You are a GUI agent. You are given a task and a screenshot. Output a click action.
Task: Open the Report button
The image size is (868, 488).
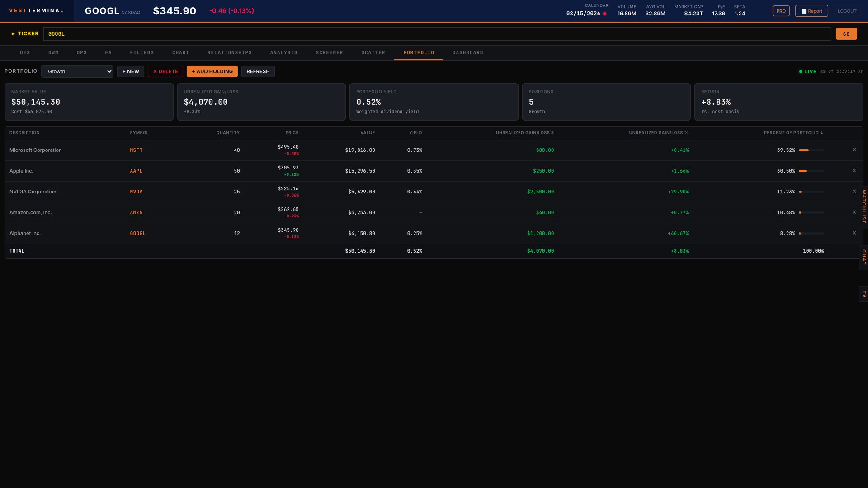pyautogui.click(x=811, y=11)
